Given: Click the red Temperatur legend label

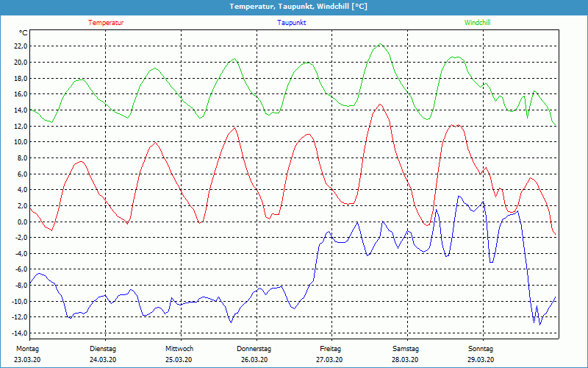Looking at the screenshot, I should pos(106,23).
